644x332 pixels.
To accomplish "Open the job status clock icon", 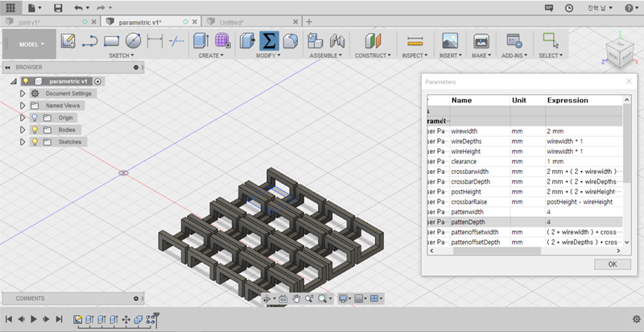I will pos(569,8).
